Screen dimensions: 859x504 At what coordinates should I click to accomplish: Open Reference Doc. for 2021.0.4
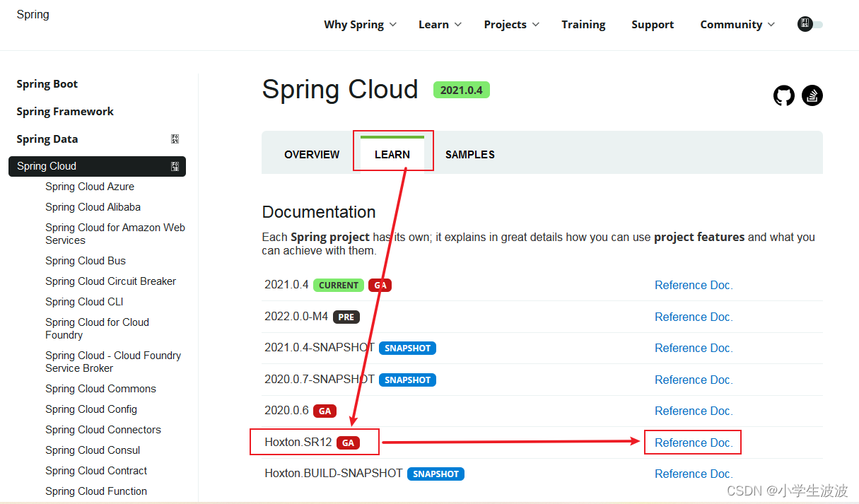pos(694,286)
